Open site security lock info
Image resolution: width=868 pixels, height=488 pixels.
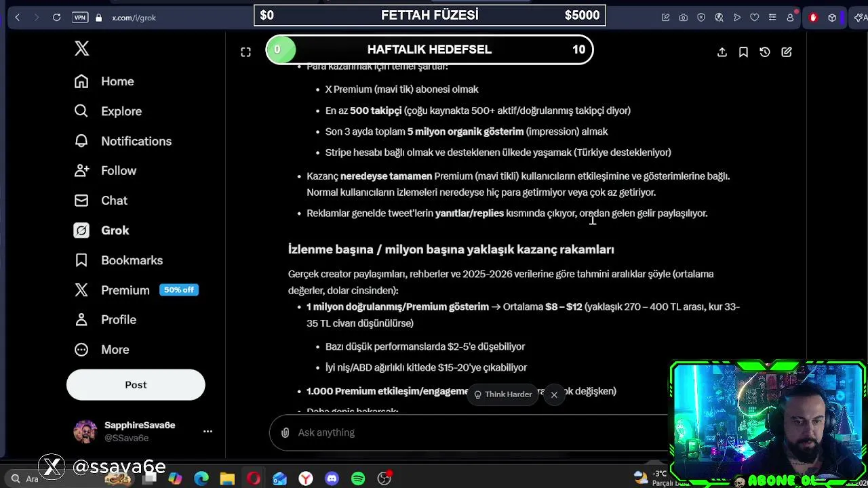(99, 18)
